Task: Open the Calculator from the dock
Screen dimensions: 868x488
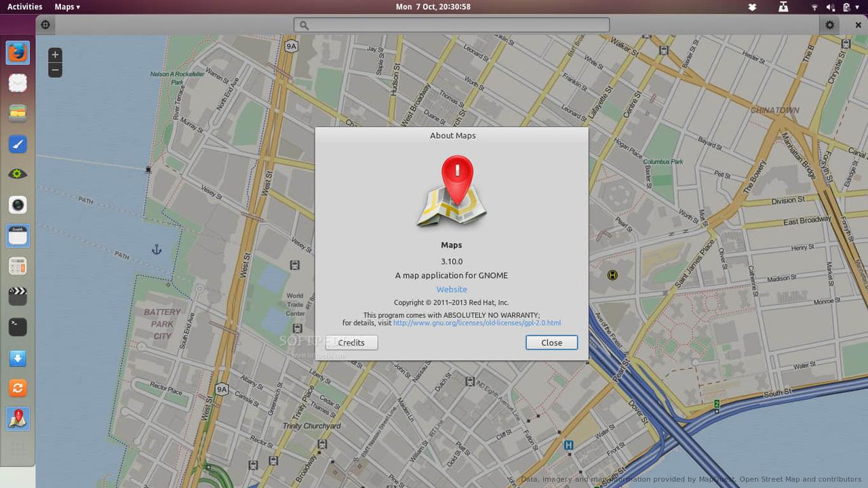Action: [x=18, y=266]
